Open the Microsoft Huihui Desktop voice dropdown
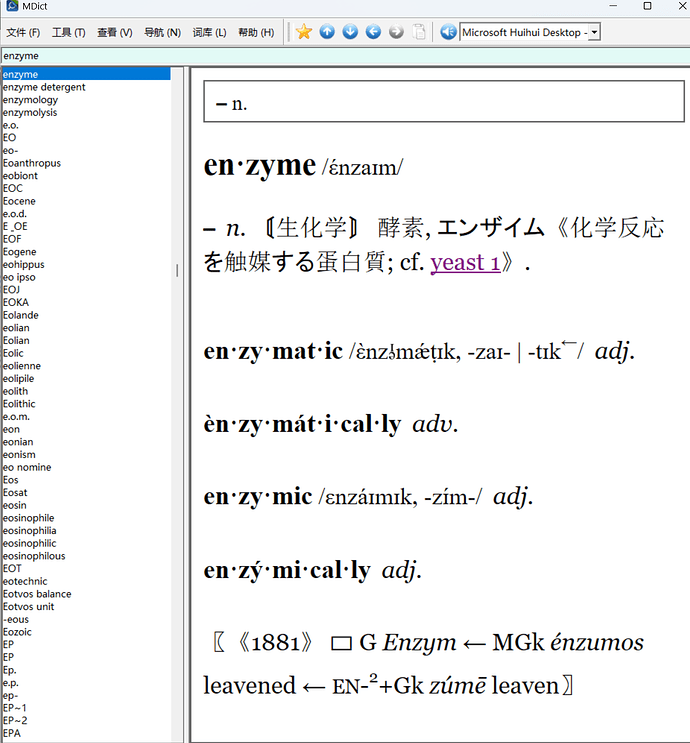This screenshot has height=743, width=690. pyautogui.click(x=595, y=32)
